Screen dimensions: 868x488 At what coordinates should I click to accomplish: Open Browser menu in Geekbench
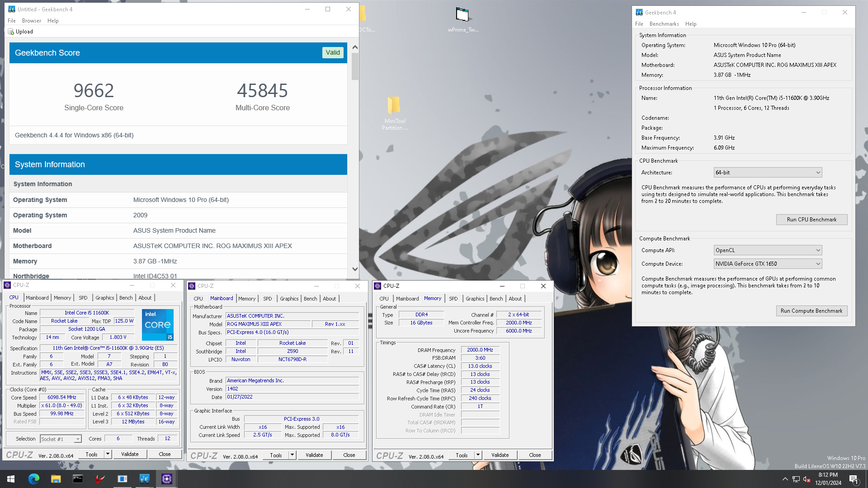32,21
